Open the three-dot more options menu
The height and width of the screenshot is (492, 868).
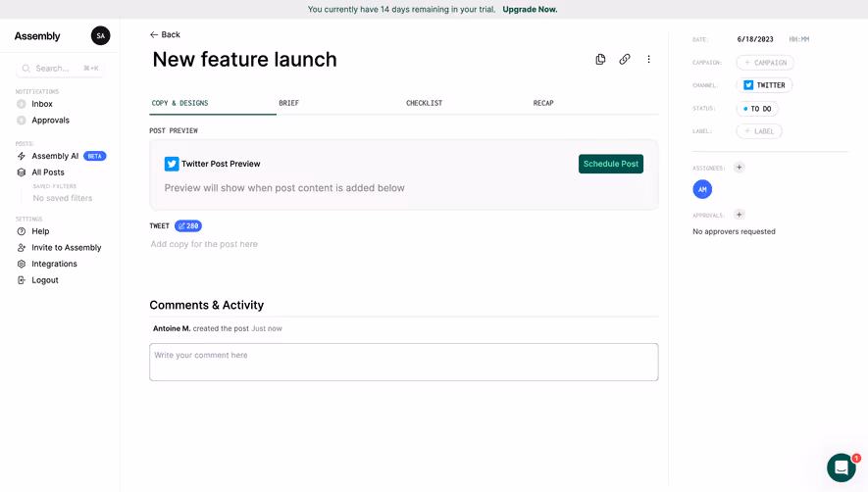(648, 59)
